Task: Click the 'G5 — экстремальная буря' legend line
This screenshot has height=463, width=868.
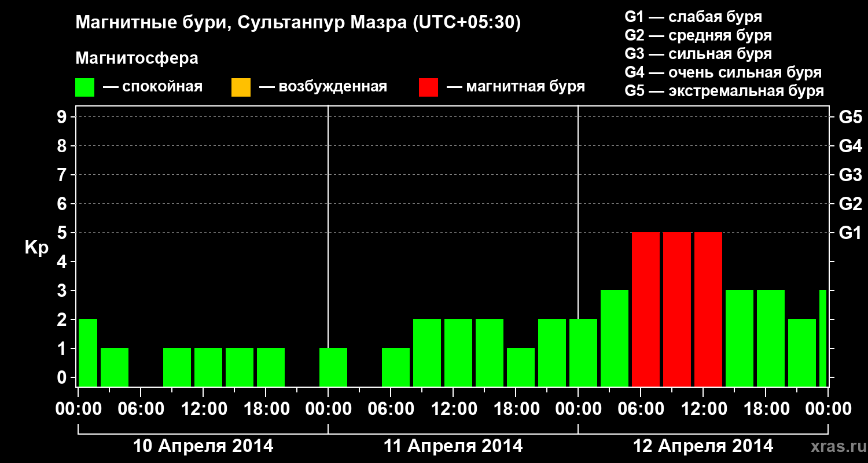Action: tap(724, 91)
